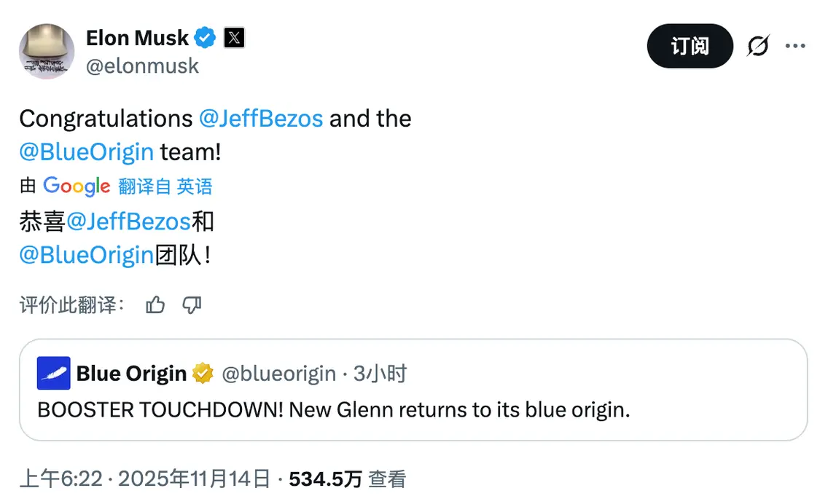820x504 pixels.
Task: Open the @BlueOrigin mention link
Action: (86, 151)
